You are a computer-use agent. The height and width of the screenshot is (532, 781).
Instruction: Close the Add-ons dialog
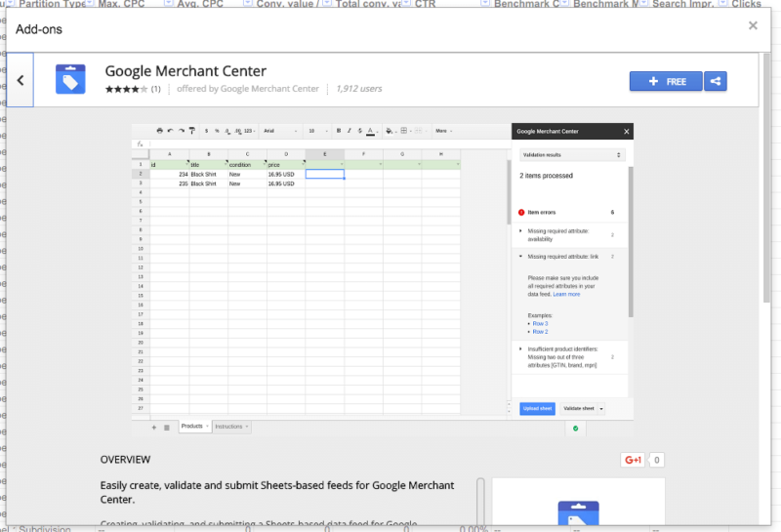pyautogui.click(x=753, y=25)
